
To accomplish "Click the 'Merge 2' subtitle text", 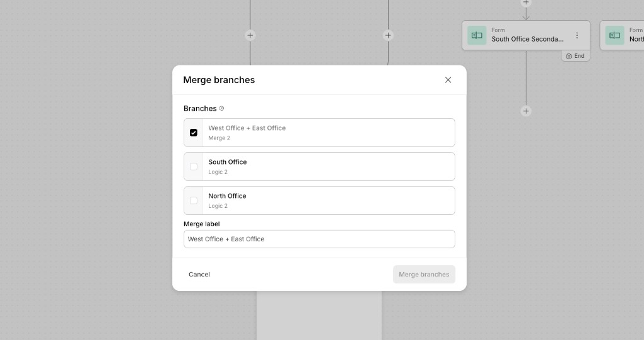I will pos(219,138).
